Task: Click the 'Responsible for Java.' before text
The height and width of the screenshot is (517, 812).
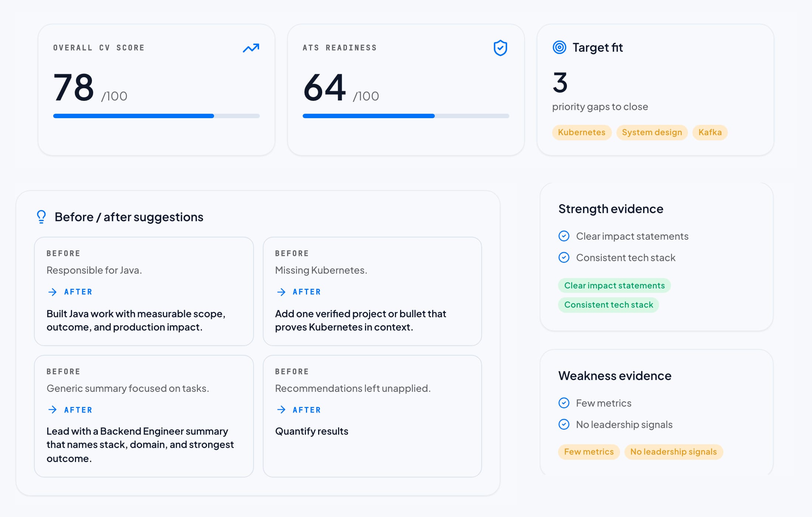Action: (94, 270)
